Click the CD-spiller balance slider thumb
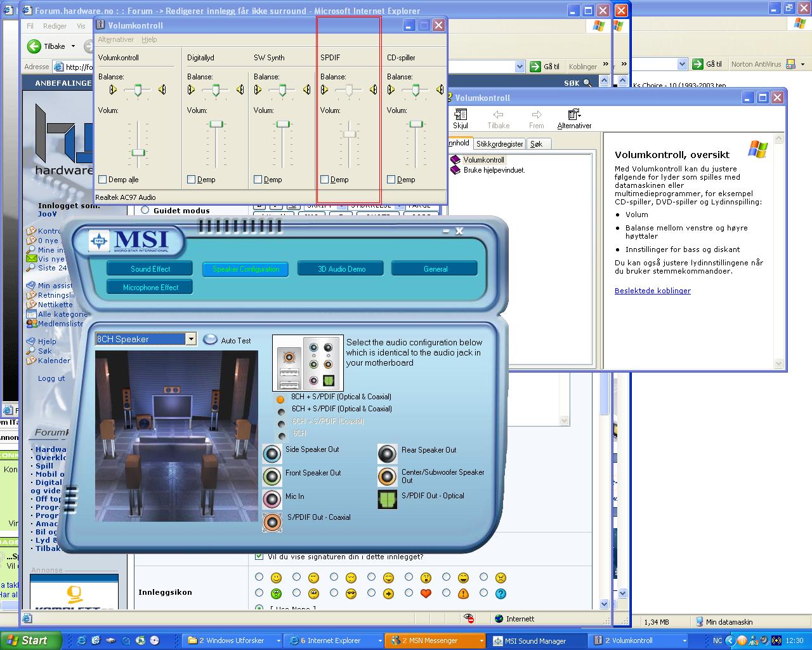 coord(416,91)
